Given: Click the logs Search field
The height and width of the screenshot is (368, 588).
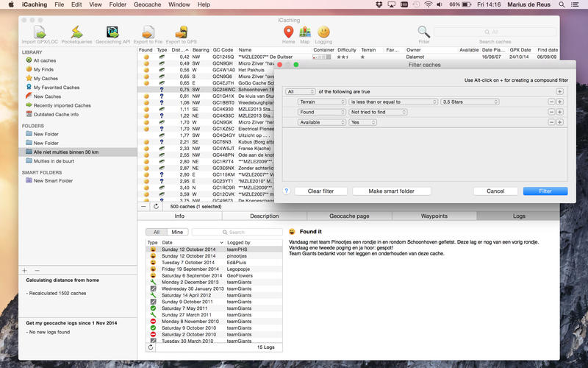Looking at the screenshot, I should (x=237, y=232).
